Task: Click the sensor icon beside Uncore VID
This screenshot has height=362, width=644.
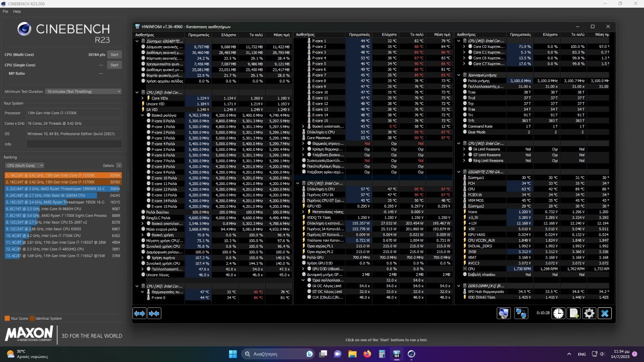Action: (143, 104)
